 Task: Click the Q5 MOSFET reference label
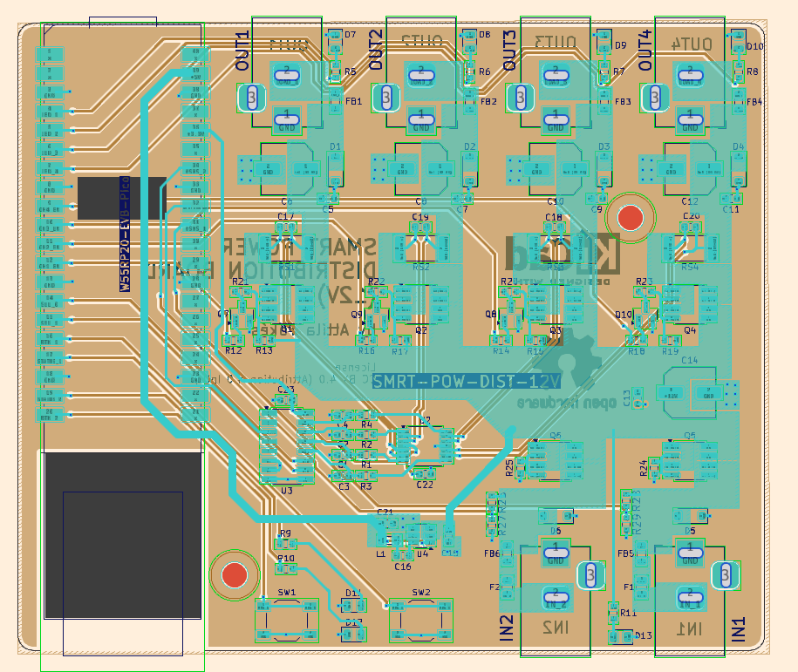click(x=690, y=436)
